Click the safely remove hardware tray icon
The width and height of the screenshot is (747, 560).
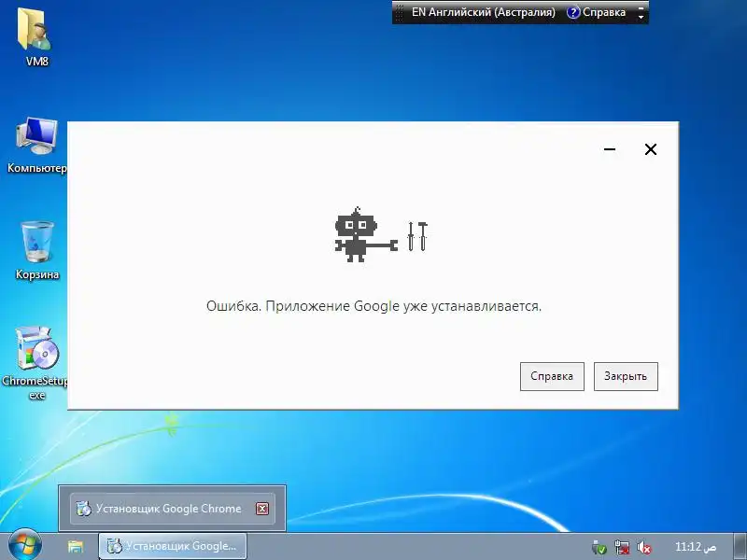click(x=599, y=547)
